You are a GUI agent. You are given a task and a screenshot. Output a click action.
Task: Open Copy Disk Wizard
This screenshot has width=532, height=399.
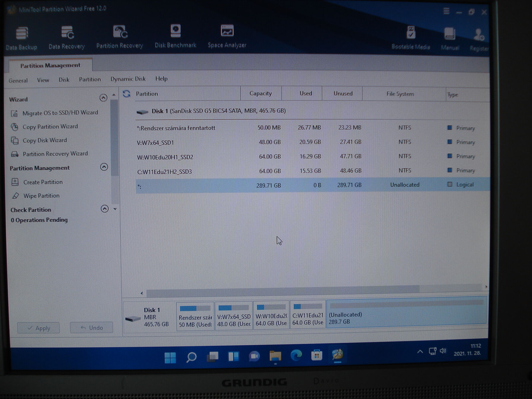coord(39,140)
